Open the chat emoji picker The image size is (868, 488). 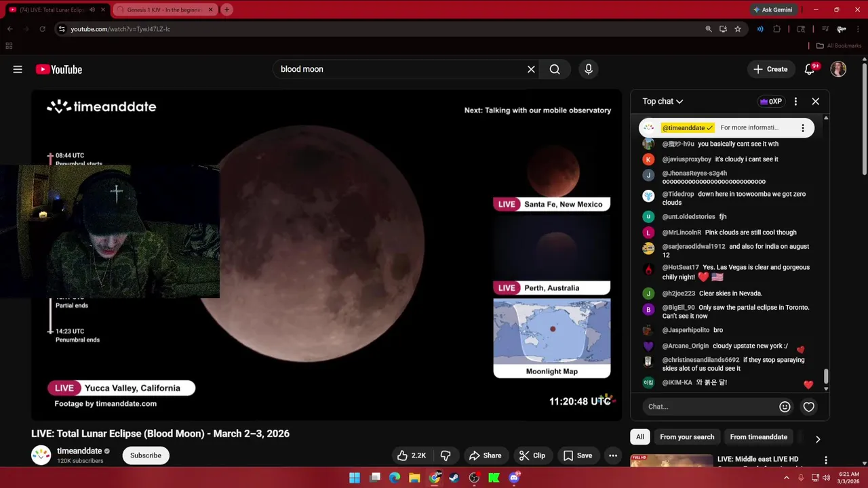785,407
